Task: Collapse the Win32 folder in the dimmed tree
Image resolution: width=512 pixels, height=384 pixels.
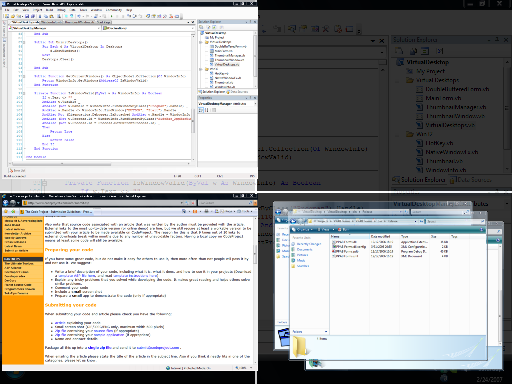Action: click(x=397, y=134)
